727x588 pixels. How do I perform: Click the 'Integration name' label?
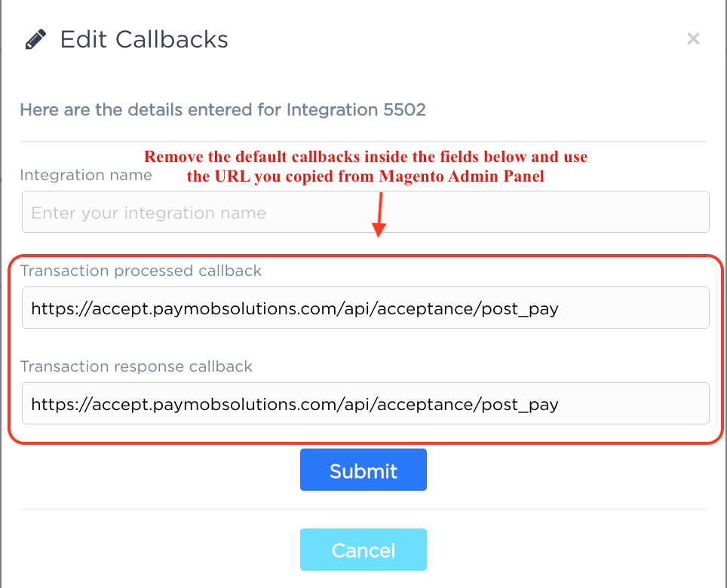click(x=85, y=175)
